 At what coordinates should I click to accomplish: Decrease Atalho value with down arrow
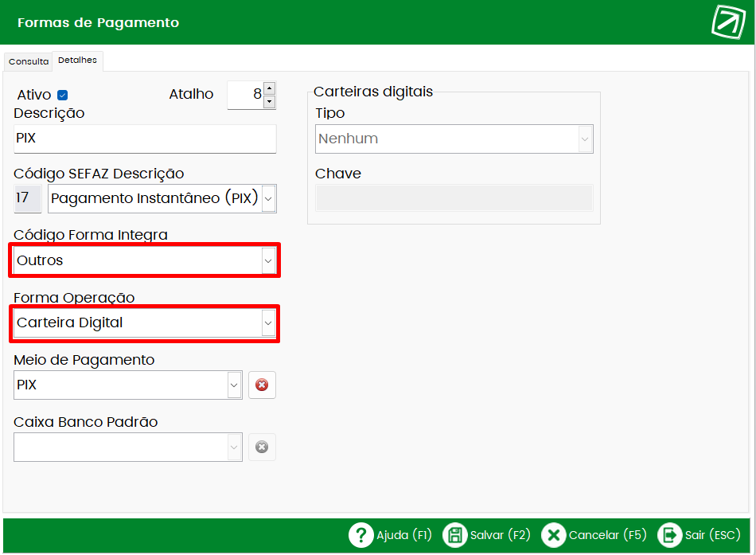(x=270, y=101)
